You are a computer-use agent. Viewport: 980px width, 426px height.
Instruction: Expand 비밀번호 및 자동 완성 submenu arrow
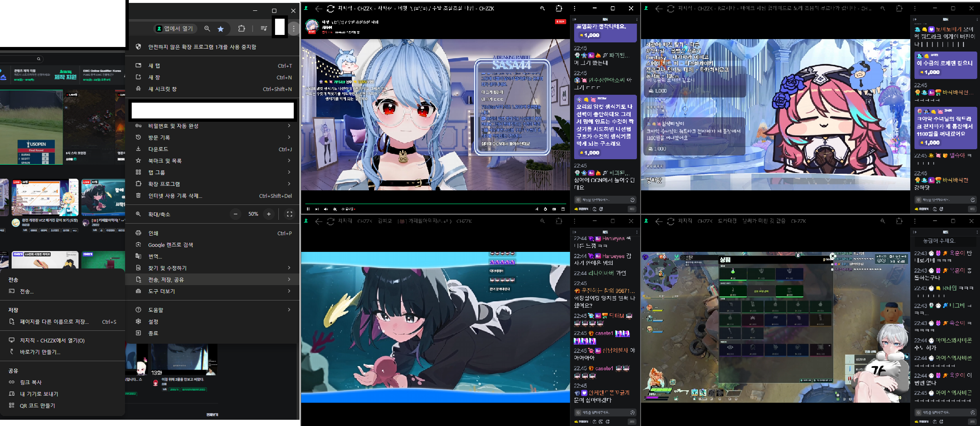click(x=289, y=126)
